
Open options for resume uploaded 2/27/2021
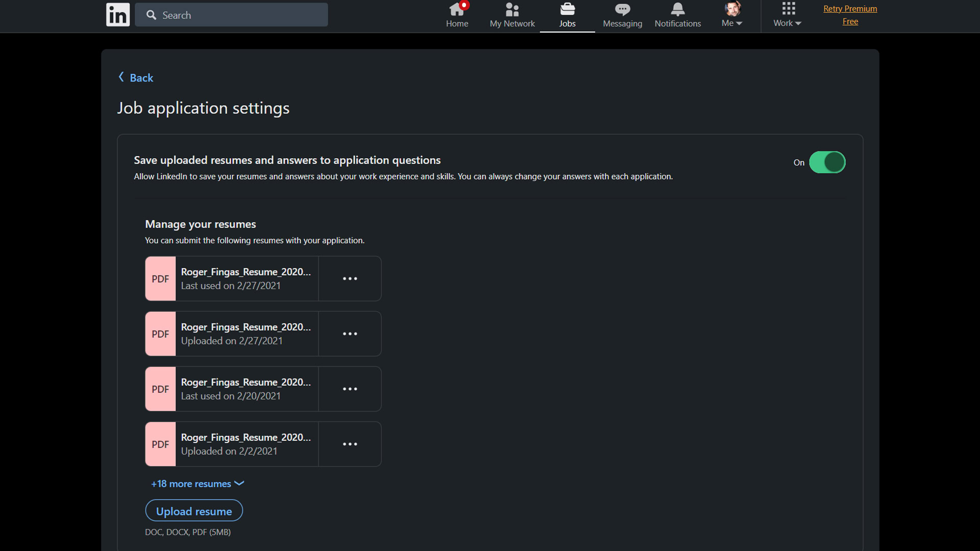point(350,334)
